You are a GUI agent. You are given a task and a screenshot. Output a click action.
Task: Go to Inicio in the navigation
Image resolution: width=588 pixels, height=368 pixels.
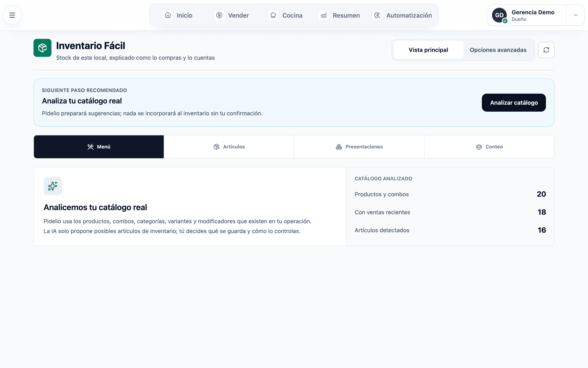pyautogui.click(x=177, y=15)
